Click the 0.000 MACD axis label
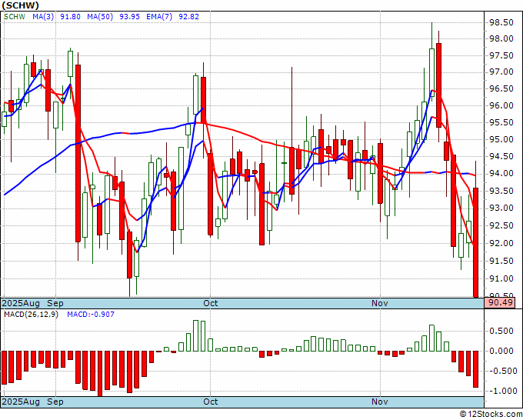This screenshot has width=523, height=420. [501, 351]
